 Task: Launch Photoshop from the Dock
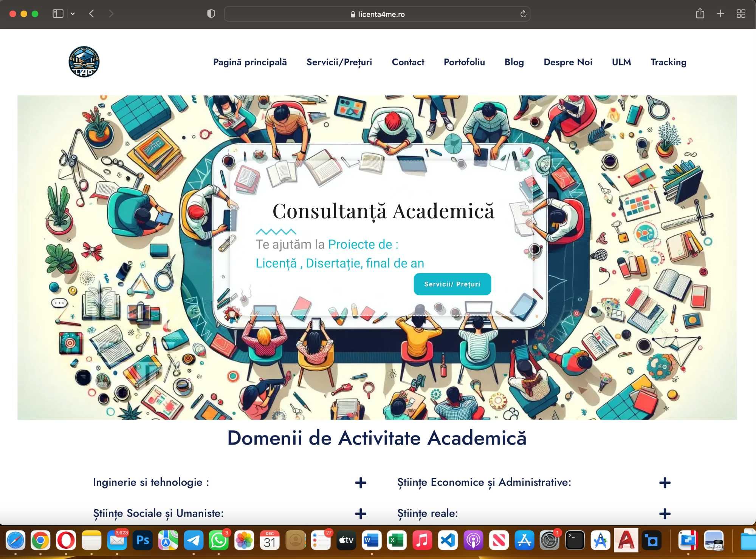pyautogui.click(x=143, y=540)
